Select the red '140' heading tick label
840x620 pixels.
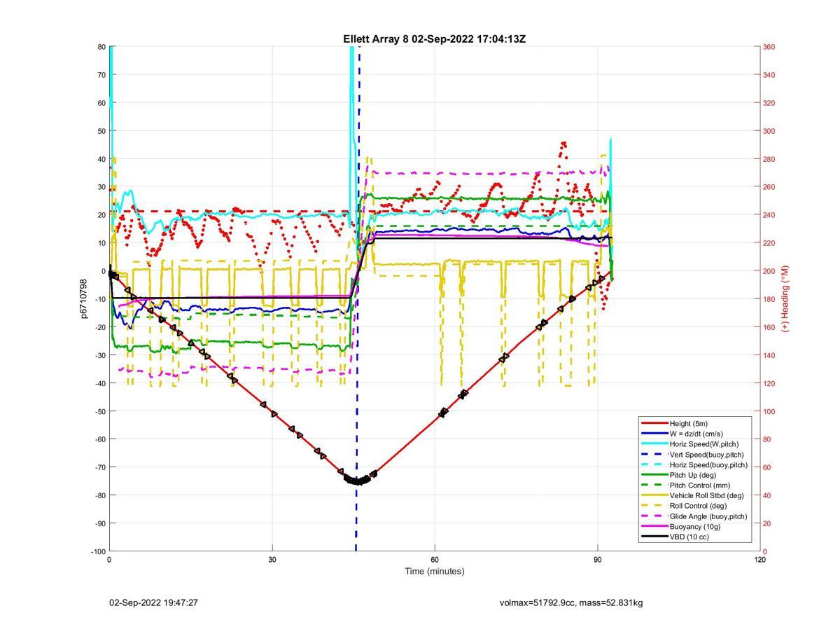click(769, 355)
